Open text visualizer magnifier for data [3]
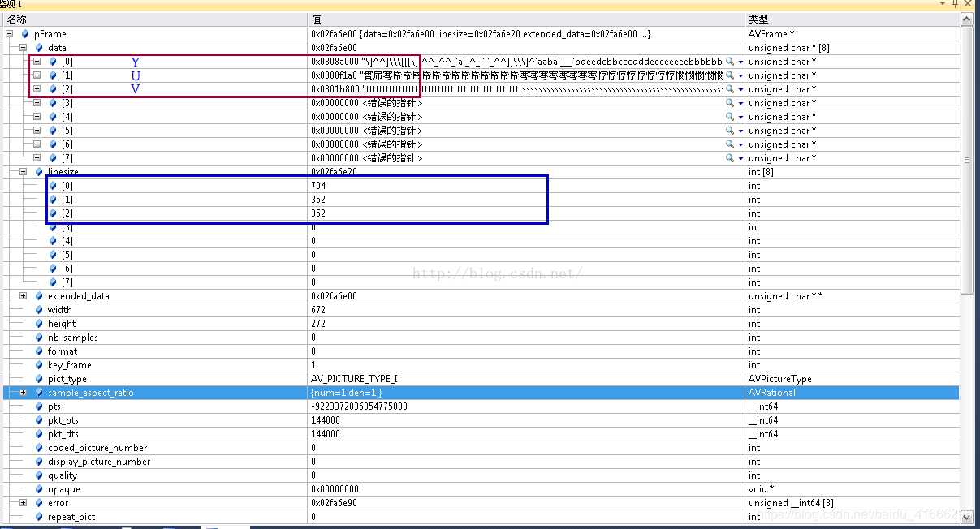Image resolution: width=980 pixels, height=529 pixels. (730, 103)
